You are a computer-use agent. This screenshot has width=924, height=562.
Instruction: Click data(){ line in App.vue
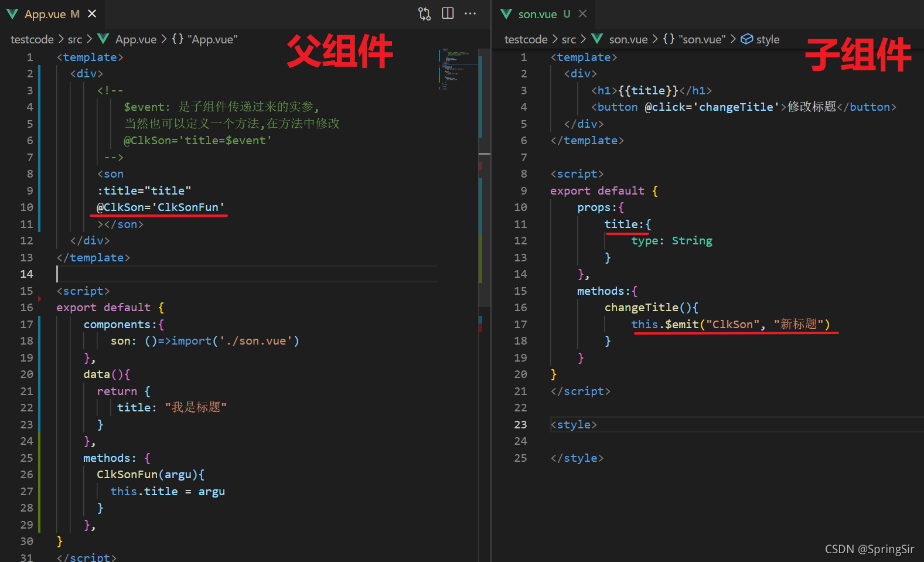click(x=107, y=374)
